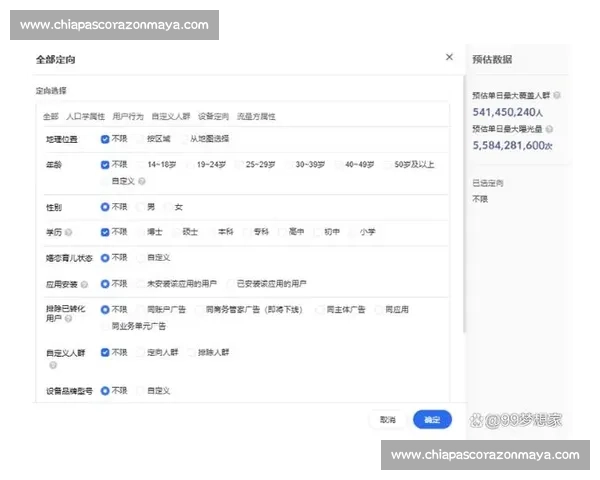
Task: Select 从地图选择 for 地理位置
Action: click(184, 139)
